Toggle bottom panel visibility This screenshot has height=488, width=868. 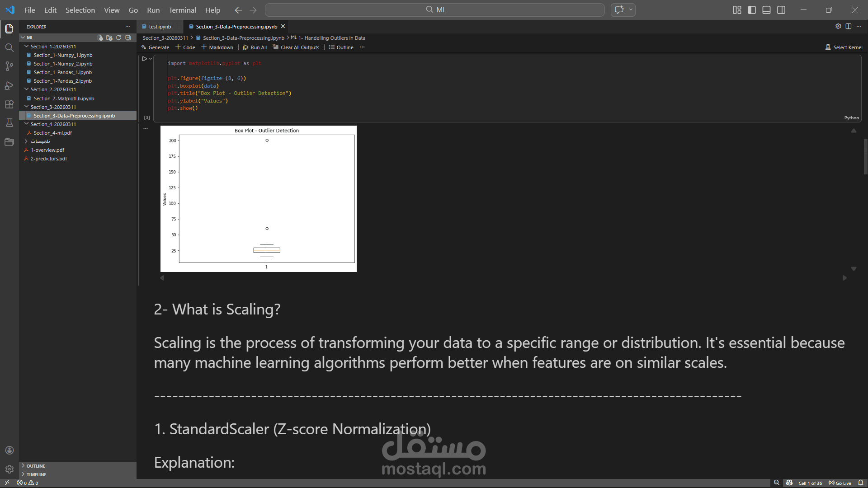click(766, 10)
